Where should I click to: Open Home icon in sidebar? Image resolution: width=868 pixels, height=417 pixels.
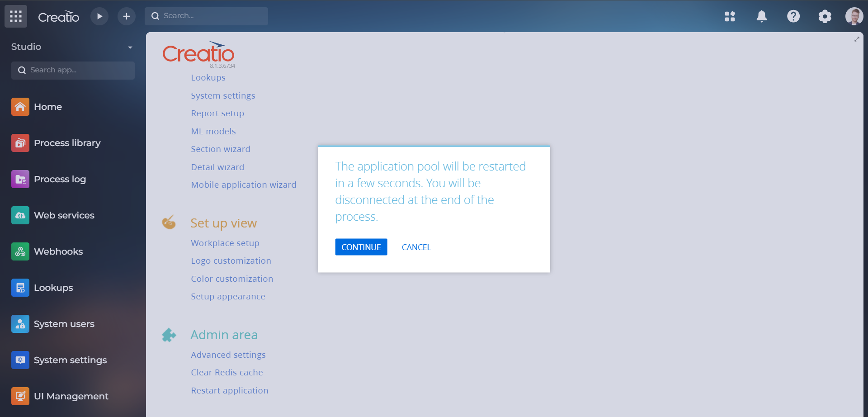coord(20,107)
